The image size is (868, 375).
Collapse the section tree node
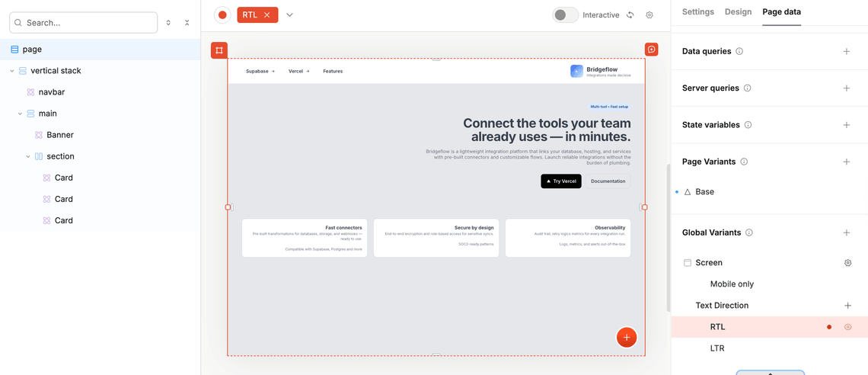[x=28, y=156]
